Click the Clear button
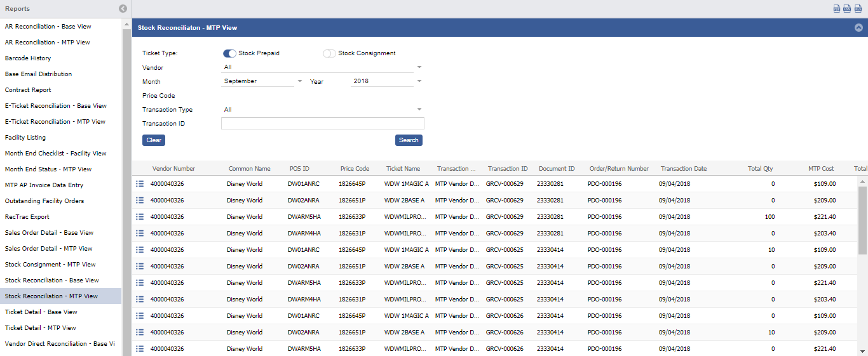868x356 pixels. tap(154, 140)
